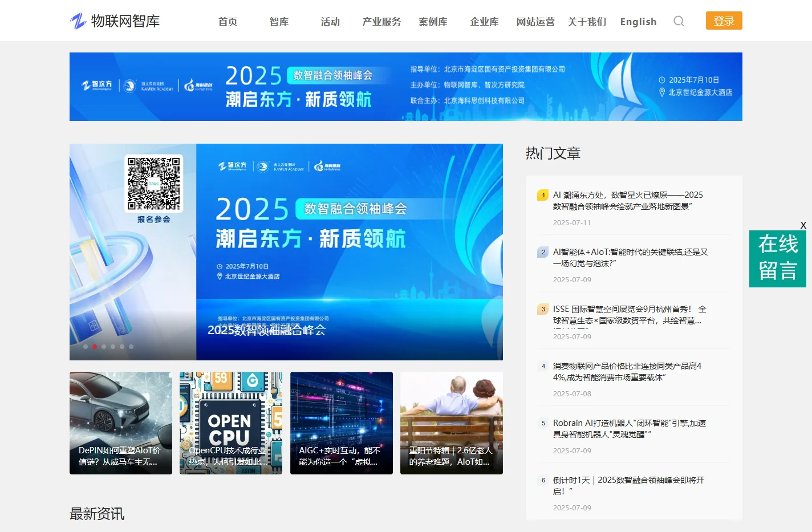Click the top 2025 数智融合领袖峰会 banner
Image resolution: width=812 pixels, height=532 pixels.
point(406,87)
